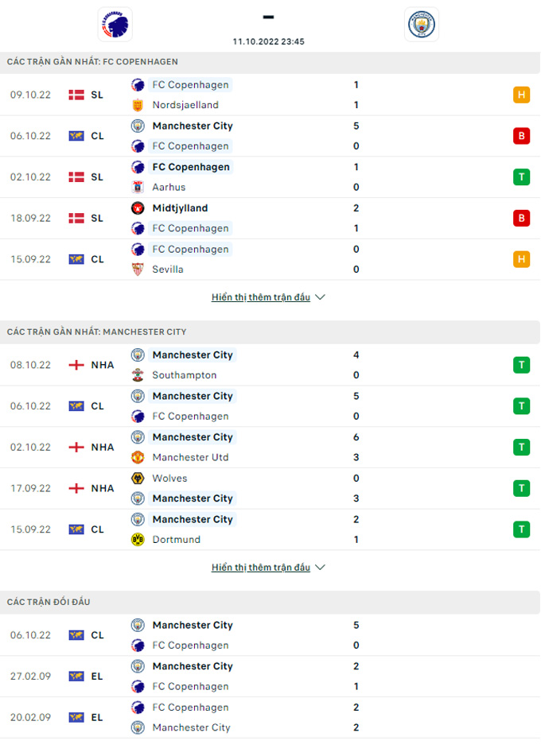
Task: Click the red B badge for Midtjylland match
Action: pyautogui.click(x=521, y=218)
